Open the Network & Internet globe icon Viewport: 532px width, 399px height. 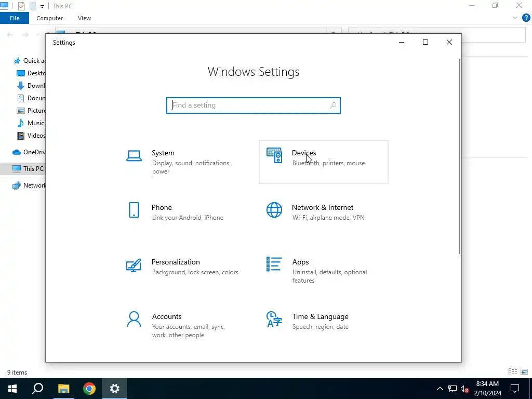coord(274,210)
